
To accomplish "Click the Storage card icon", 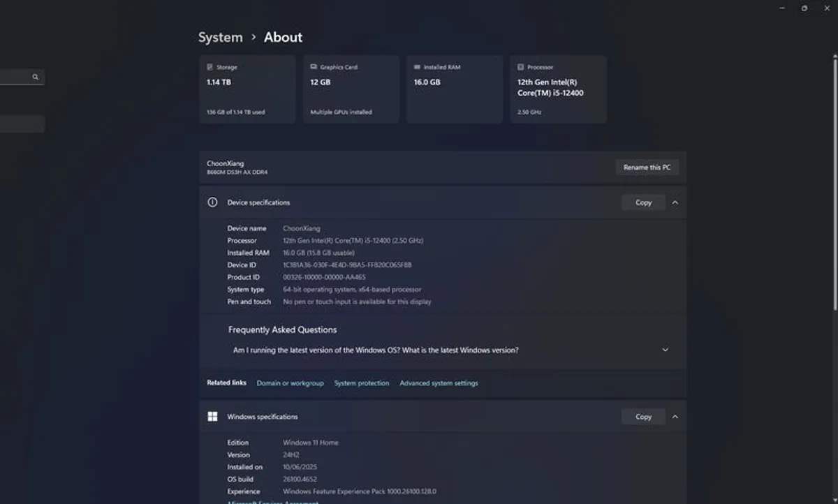I will (x=209, y=67).
